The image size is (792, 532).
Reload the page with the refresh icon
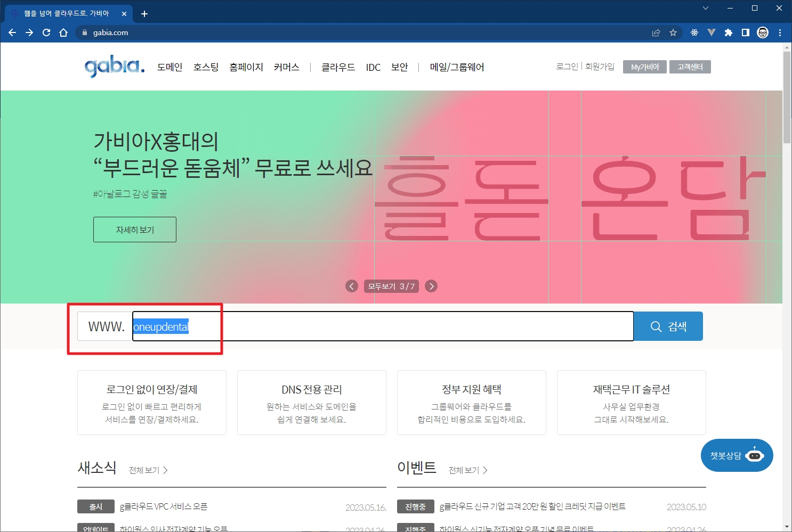click(x=46, y=32)
